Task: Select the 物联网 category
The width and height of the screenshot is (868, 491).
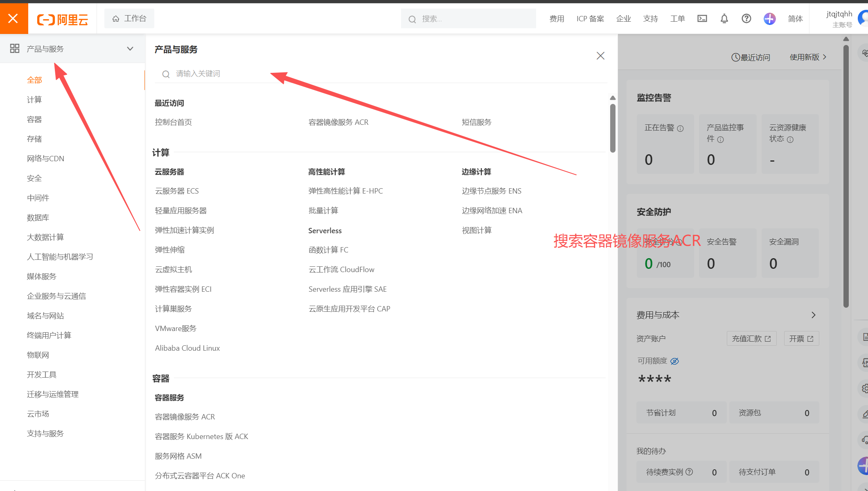Action: coord(38,355)
